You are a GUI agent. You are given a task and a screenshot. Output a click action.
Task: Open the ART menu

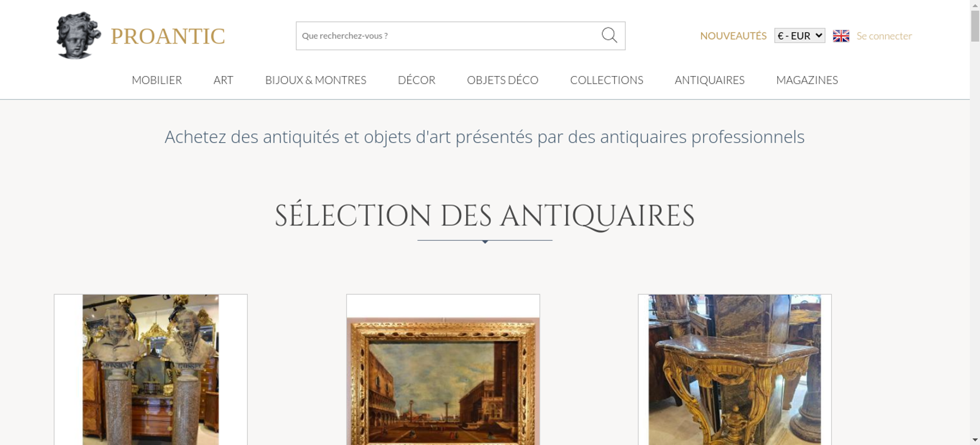point(223,80)
